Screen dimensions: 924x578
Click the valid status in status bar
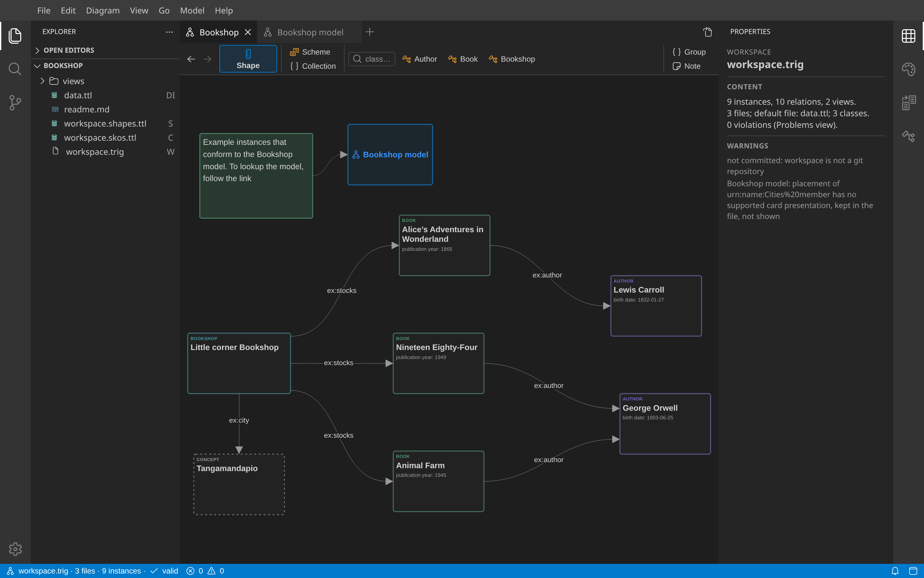tap(165, 571)
